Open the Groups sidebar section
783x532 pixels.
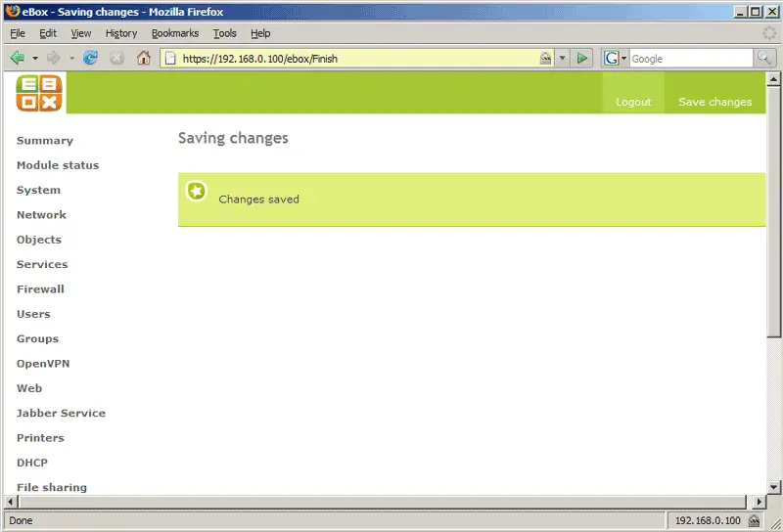37,339
